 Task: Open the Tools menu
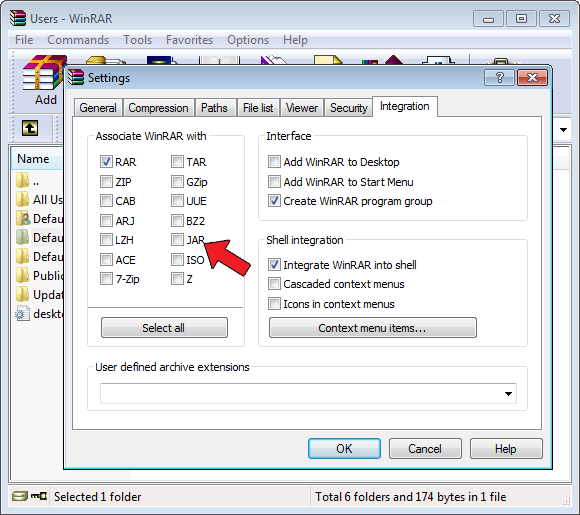pos(138,40)
